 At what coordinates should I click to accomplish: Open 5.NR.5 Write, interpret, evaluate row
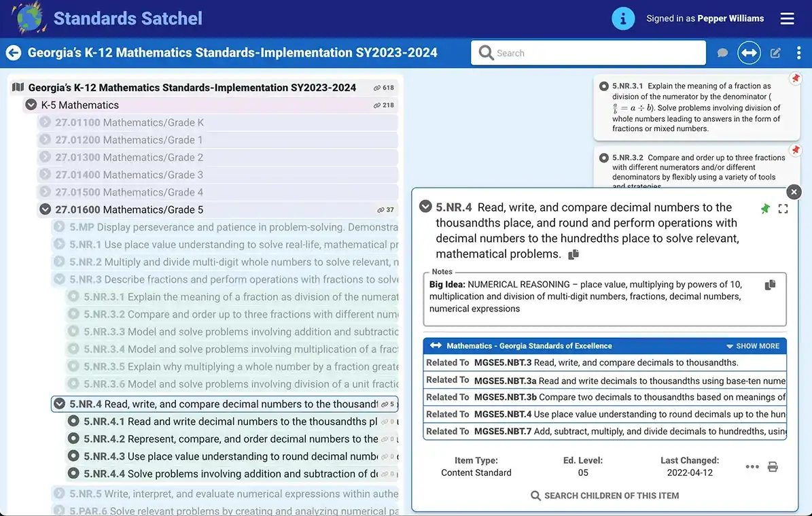point(226,494)
